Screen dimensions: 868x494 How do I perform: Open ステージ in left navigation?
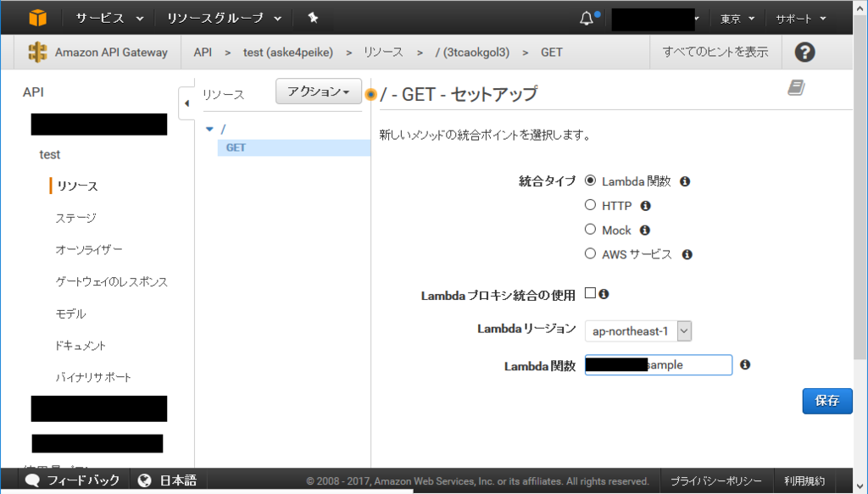pyautogui.click(x=75, y=218)
